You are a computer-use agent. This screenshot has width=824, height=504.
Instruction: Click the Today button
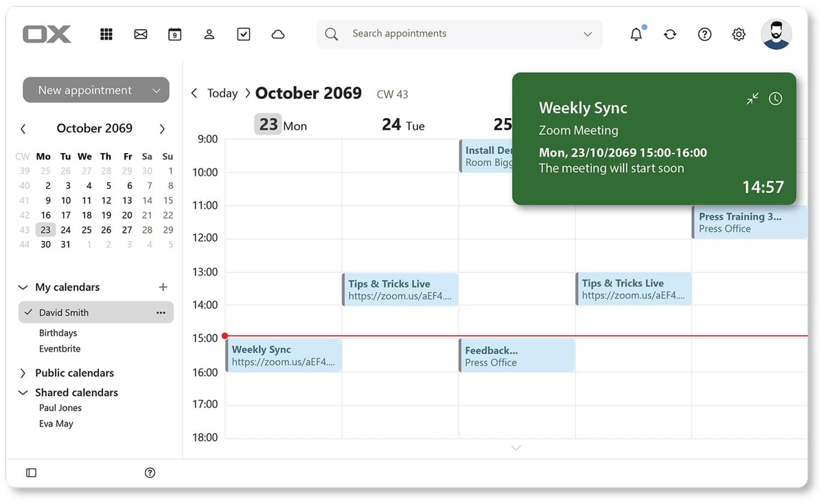[x=222, y=93]
